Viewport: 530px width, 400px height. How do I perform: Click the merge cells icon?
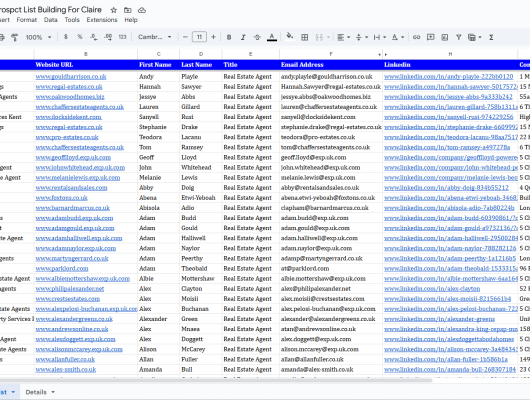319,37
